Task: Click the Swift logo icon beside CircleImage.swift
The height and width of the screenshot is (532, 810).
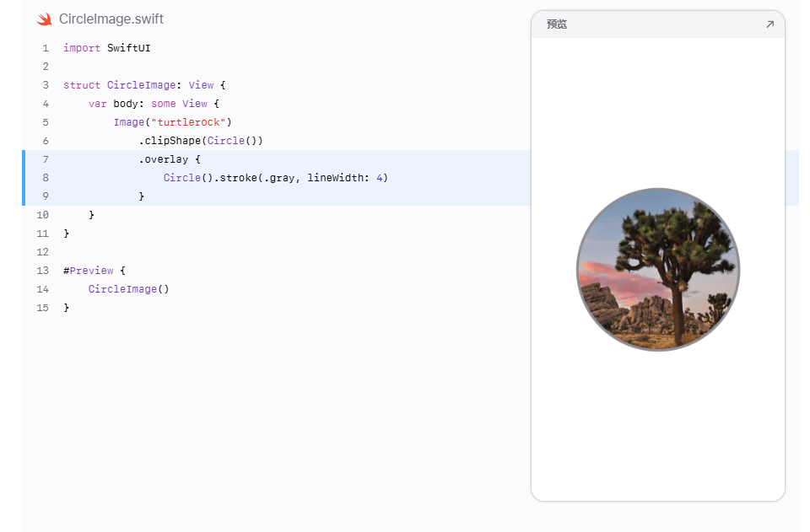Action: coord(45,19)
